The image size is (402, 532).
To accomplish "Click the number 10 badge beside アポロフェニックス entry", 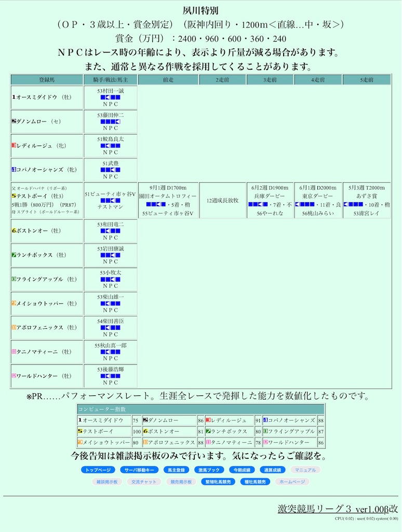I will pos(14,327).
